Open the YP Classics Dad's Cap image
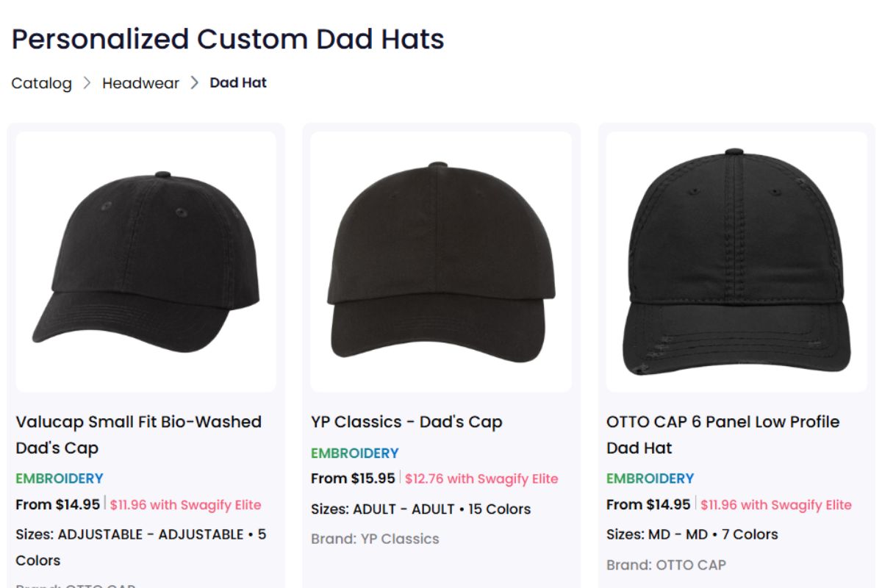 pyautogui.click(x=440, y=261)
